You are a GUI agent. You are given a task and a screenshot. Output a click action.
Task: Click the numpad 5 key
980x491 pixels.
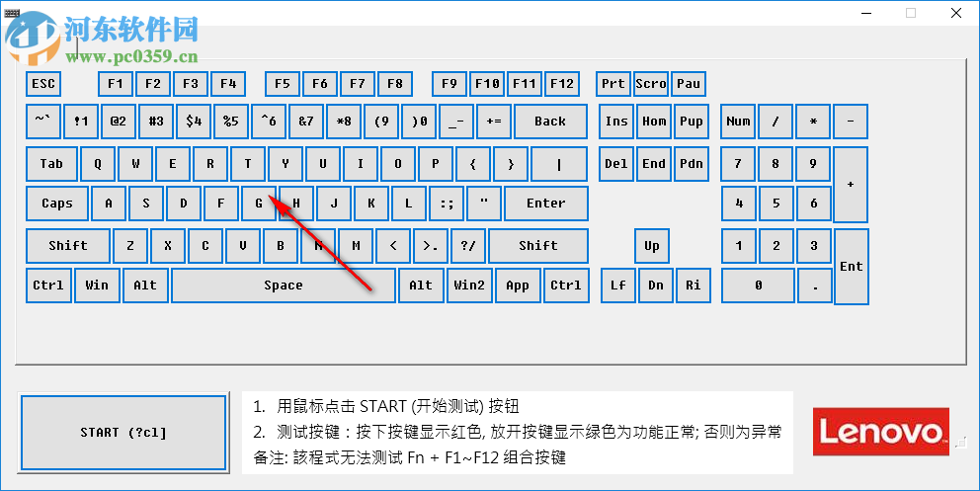click(x=776, y=204)
